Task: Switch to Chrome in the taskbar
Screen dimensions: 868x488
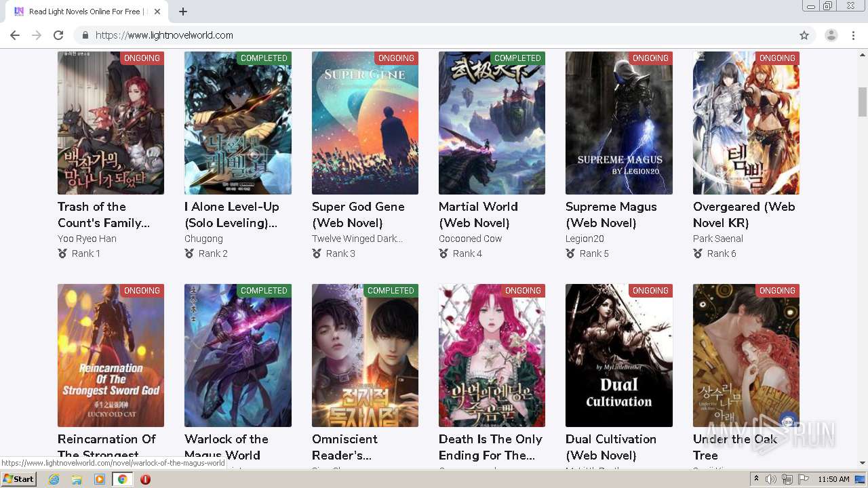Action: [122, 479]
